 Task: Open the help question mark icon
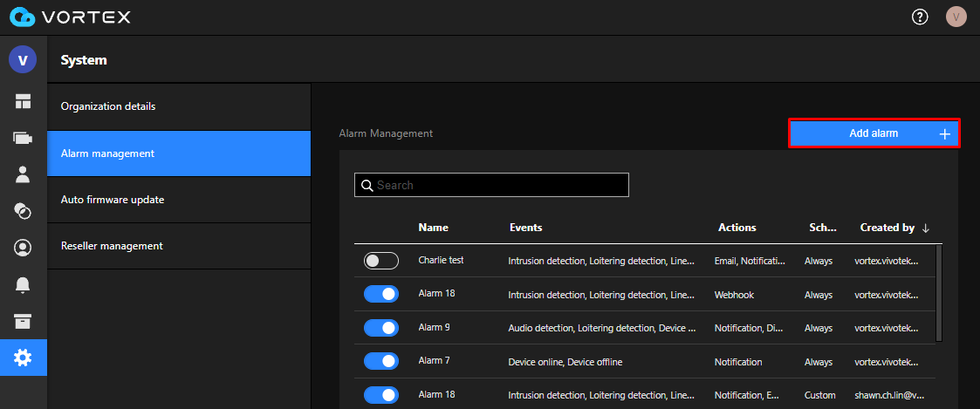coord(920,17)
